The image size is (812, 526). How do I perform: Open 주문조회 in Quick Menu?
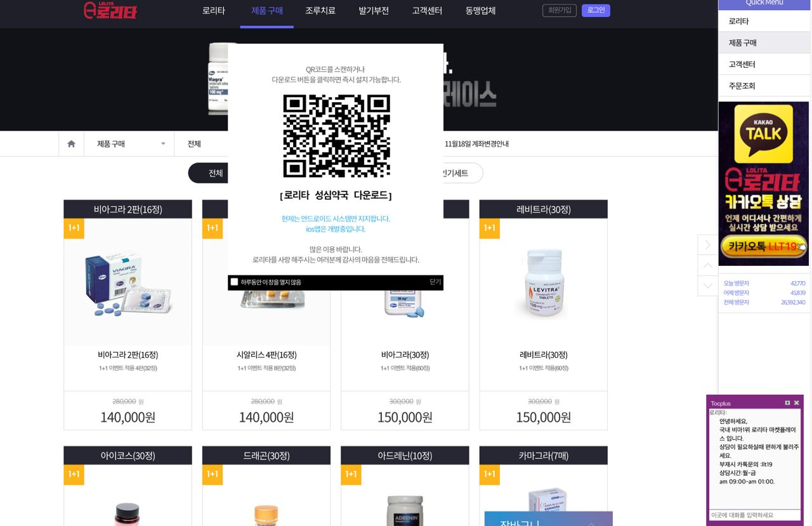click(x=742, y=86)
